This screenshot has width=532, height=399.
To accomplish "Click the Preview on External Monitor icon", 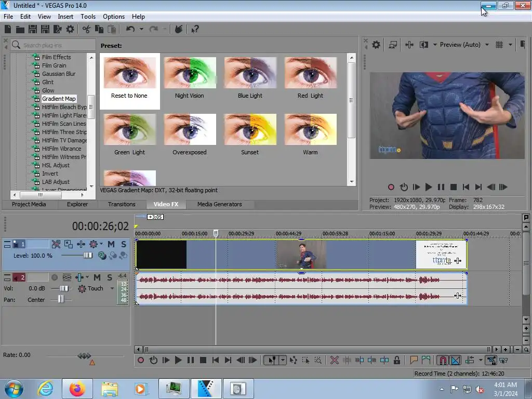I will pyautogui.click(x=393, y=45).
